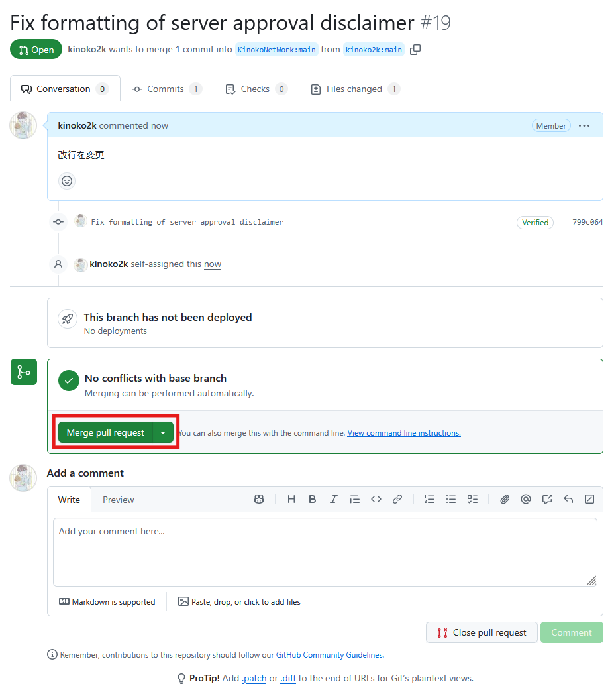Click the Close pull request button
Screen dimensions: 612x700
[x=482, y=632]
